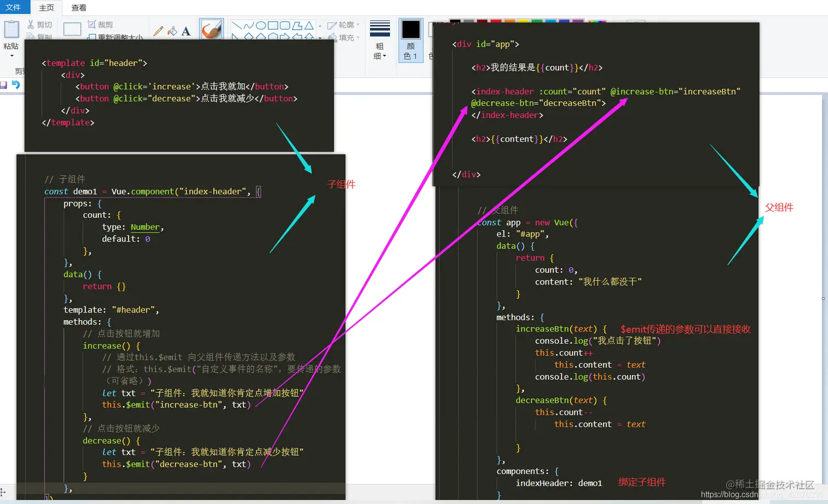Image resolution: width=828 pixels, height=504 pixels.
Task: Pick the rounded rectangle shape
Action: point(285,26)
